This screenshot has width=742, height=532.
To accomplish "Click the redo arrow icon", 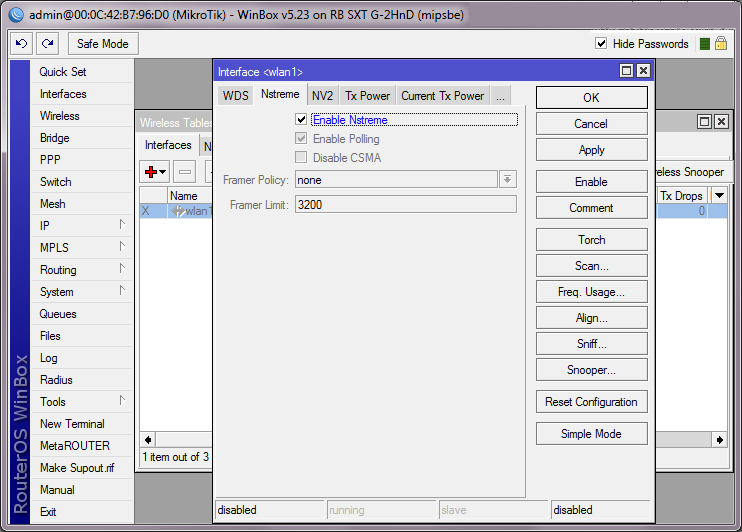I will pyautogui.click(x=47, y=44).
